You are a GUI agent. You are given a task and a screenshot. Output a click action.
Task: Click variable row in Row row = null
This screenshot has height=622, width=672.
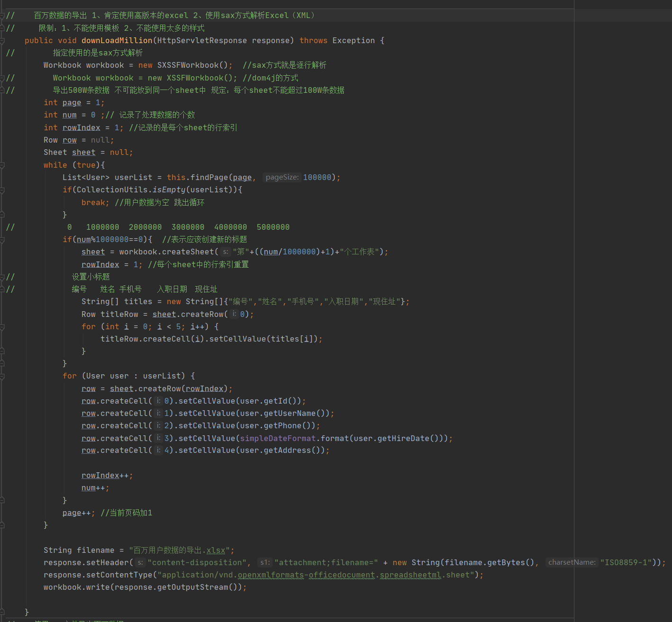70,140
